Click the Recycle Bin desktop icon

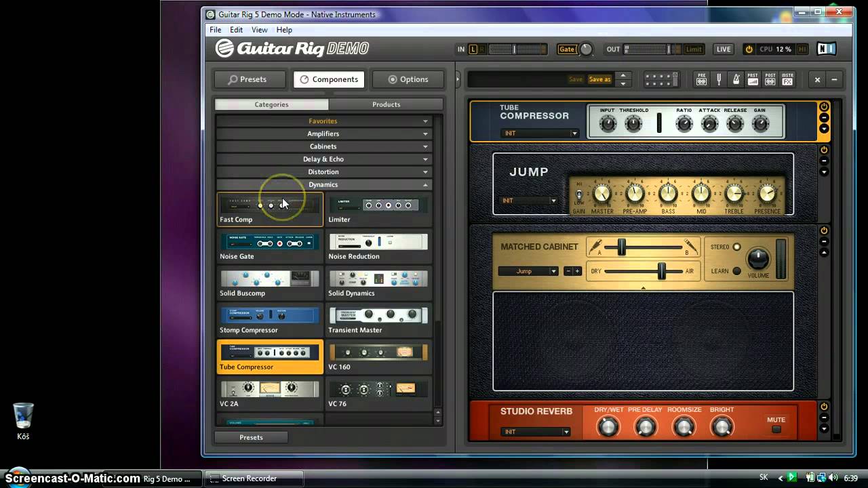point(23,420)
